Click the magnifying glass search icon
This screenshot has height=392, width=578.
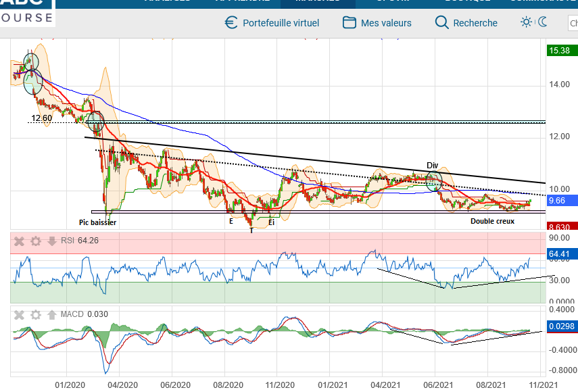(x=441, y=23)
